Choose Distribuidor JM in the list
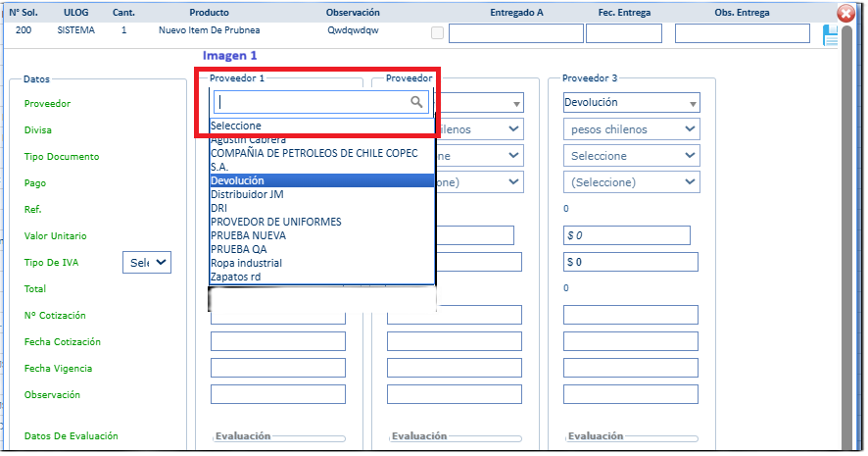868x456 pixels. 321,194
